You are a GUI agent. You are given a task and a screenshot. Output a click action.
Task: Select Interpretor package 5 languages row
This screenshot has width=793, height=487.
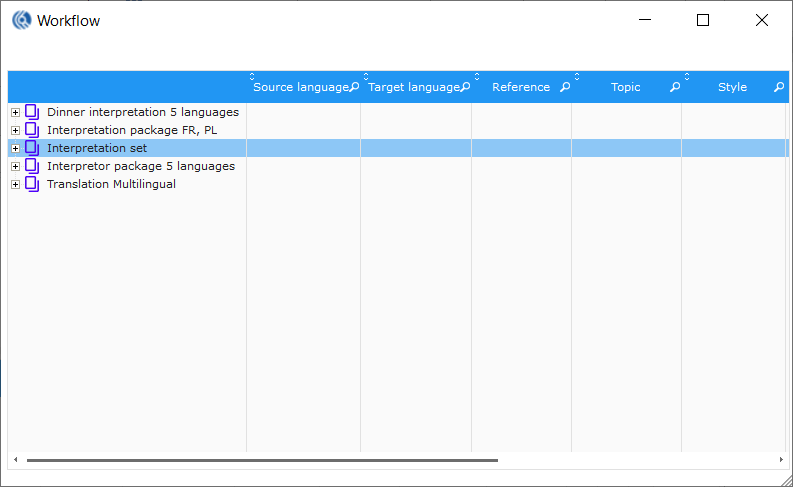tap(140, 166)
